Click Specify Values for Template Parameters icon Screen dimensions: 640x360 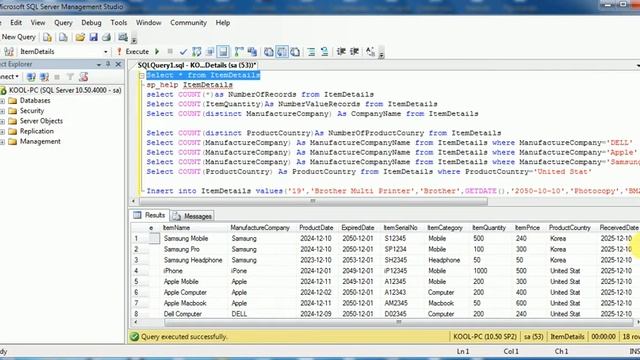[370, 51]
